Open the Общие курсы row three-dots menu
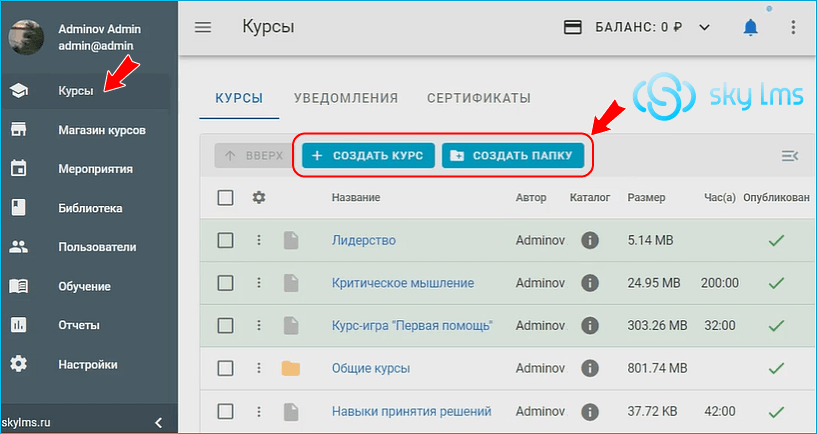Screen dimensions: 817x434 pos(259,368)
